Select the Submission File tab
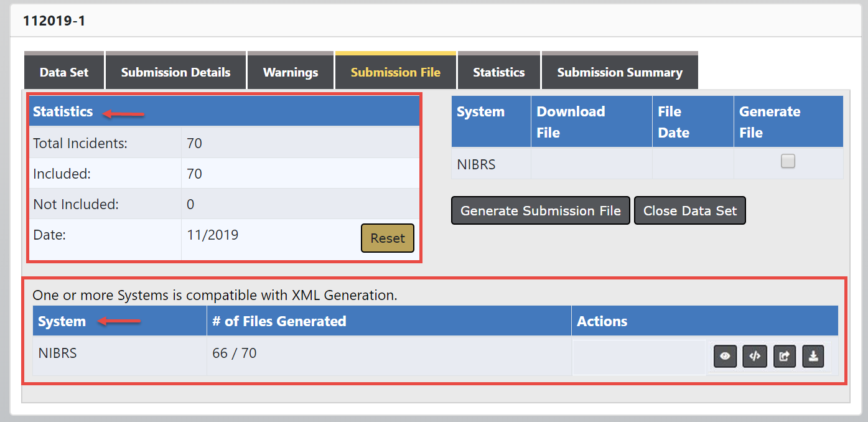 395,72
